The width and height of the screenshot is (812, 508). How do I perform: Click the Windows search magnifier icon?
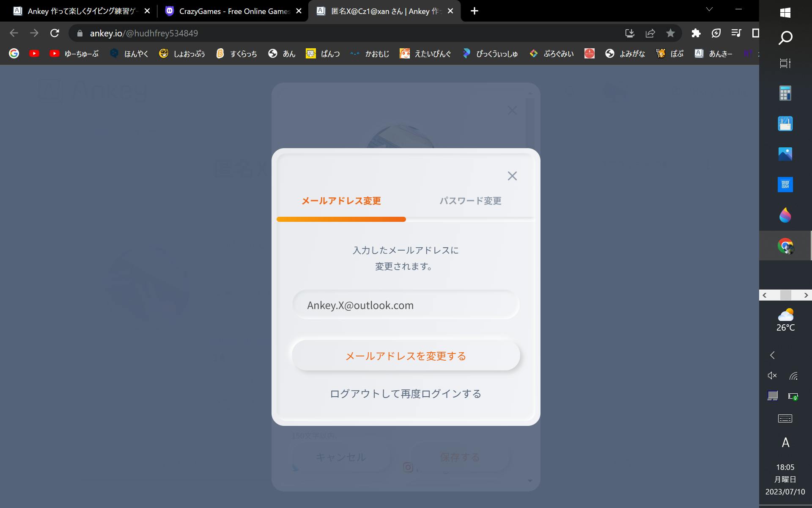pyautogui.click(x=785, y=38)
